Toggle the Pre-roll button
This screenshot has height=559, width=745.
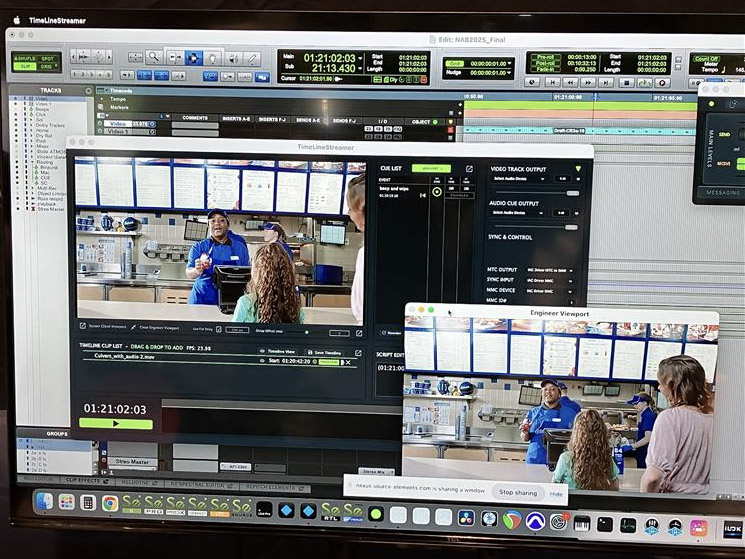[545, 57]
